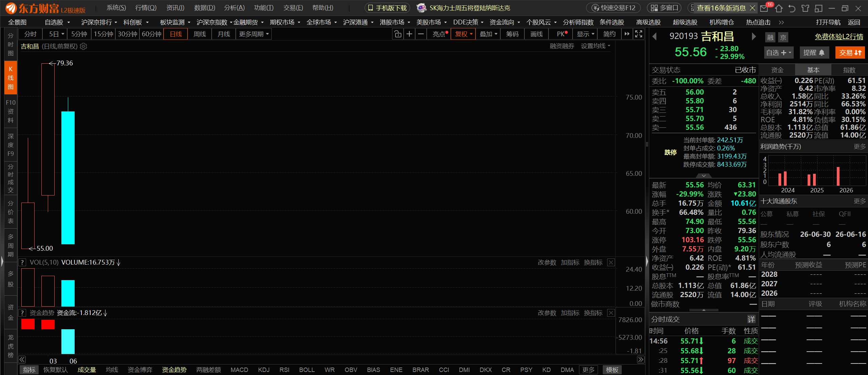Select the cyan latest candlestick
Screen dimensions: 868x375
coord(68,178)
